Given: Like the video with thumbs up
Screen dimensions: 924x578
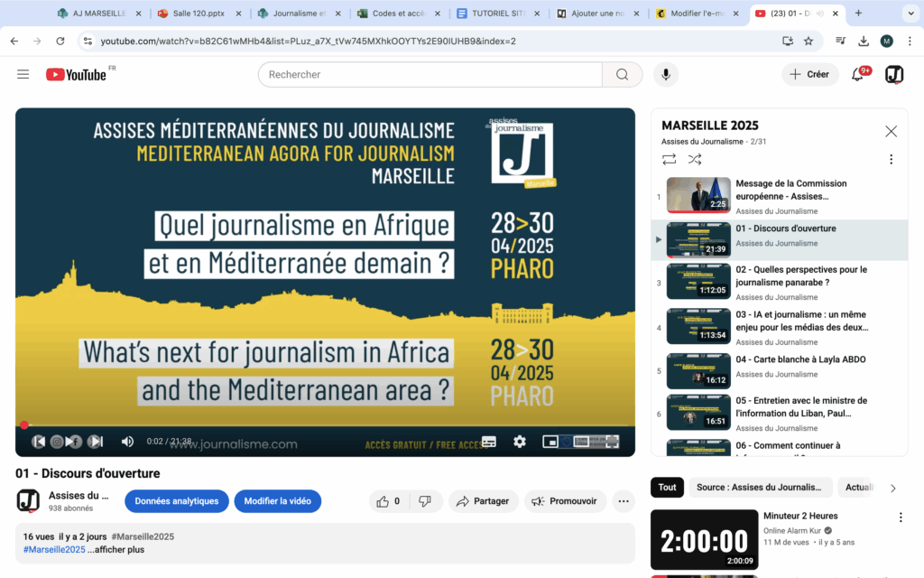Looking at the screenshot, I should (x=388, y=501).
